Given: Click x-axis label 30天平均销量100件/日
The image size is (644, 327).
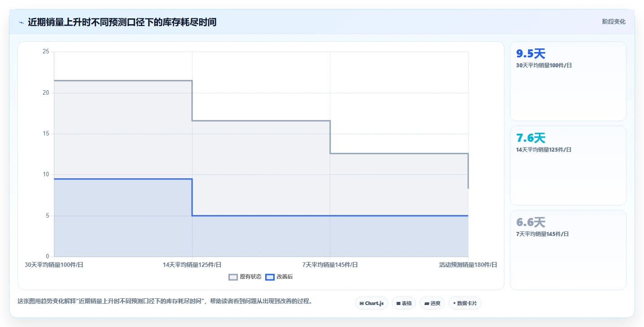Looking at the screenshot, I should (54, 265).
